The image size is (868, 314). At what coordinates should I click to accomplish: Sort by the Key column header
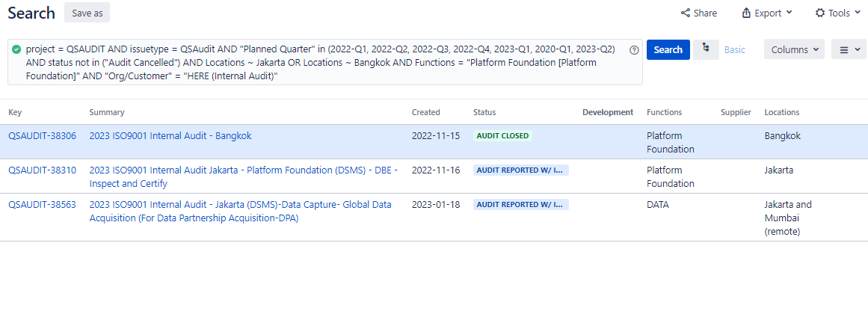pos(14,112)
